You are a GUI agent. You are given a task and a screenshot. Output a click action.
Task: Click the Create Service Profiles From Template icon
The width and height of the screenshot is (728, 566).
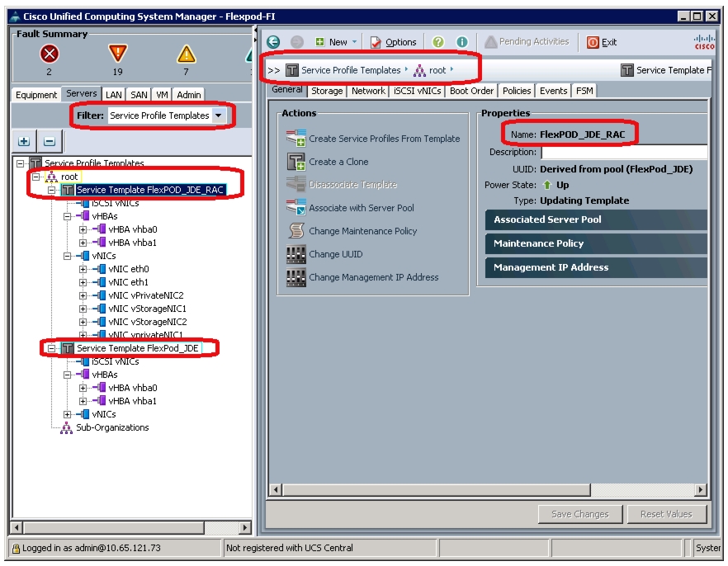click(x=295, y=139)
